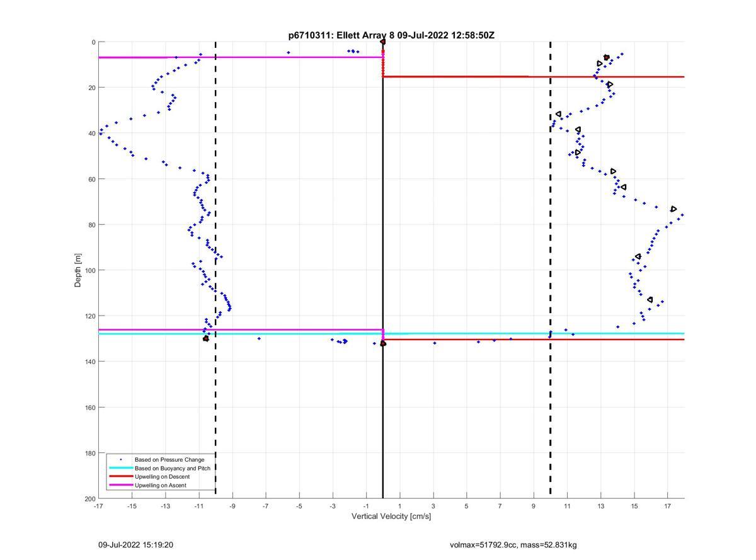
Task: Click the red-filled marker near -10.5 cm/s at 130 m
Action: [206, 339]
